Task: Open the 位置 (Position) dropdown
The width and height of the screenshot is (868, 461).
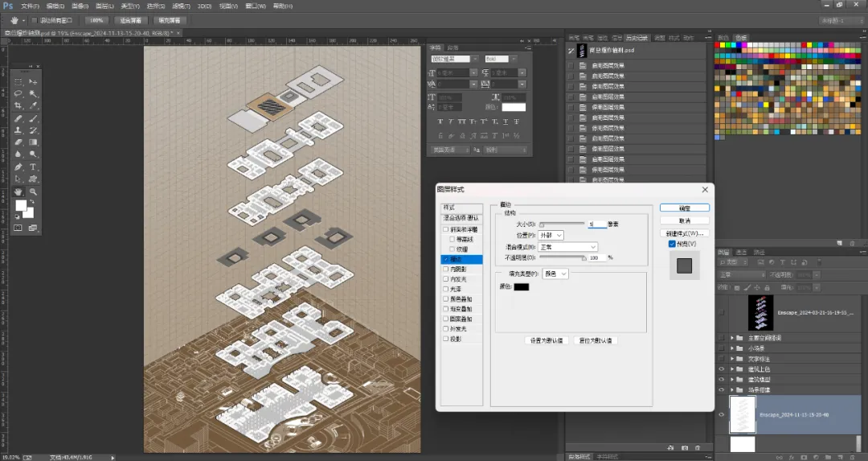Action: (x=551, y=236)
